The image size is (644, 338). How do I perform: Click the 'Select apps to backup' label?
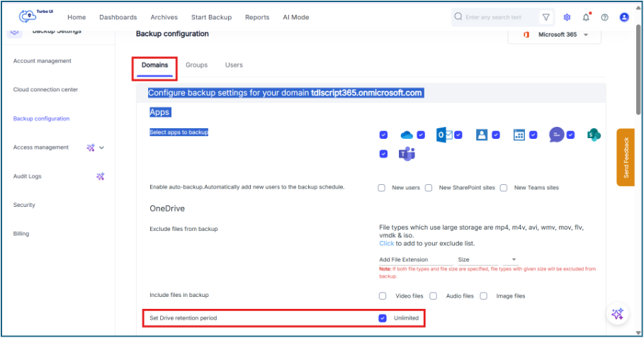tap(179, 133)
